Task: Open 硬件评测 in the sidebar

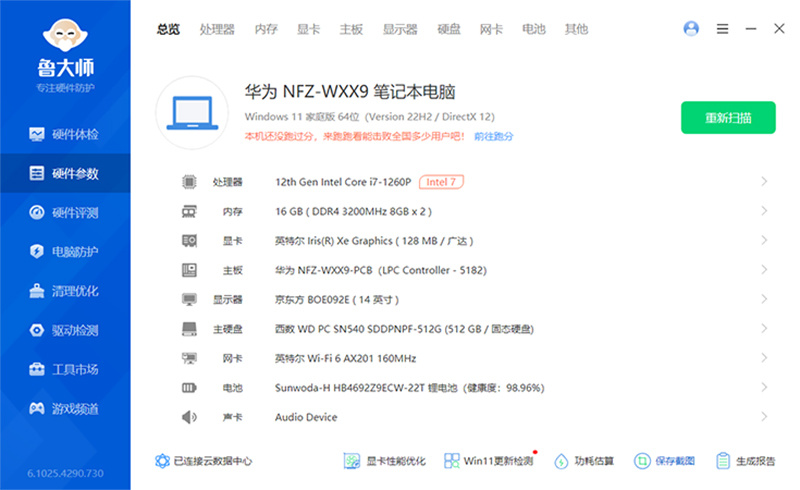Action: tap(65, 212)
